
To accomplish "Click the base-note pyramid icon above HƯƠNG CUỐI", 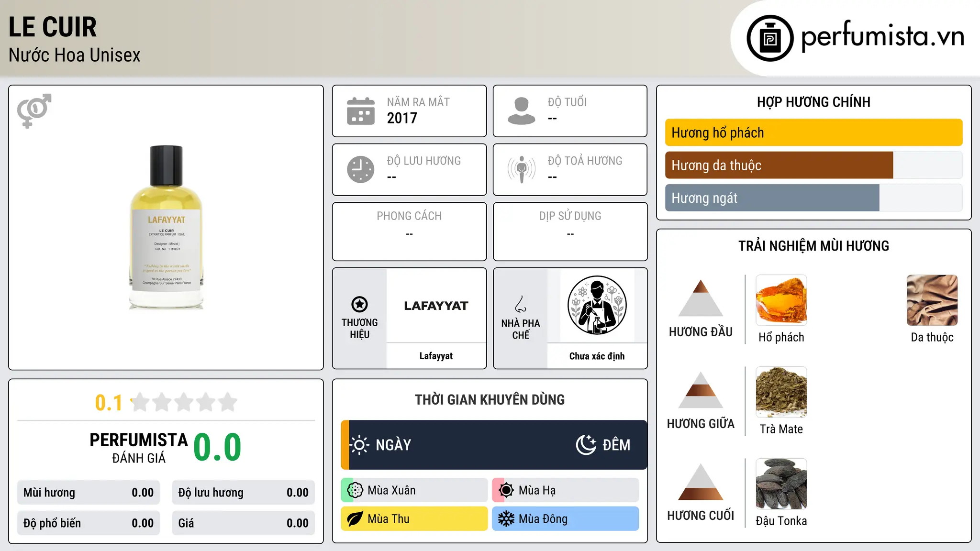I will tap(701, 482).
